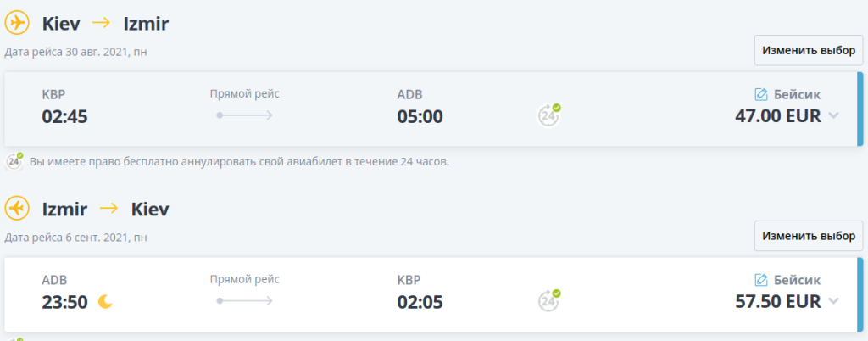
Task: Select the 47.00 EUR price
Action: tap(777, 116)
